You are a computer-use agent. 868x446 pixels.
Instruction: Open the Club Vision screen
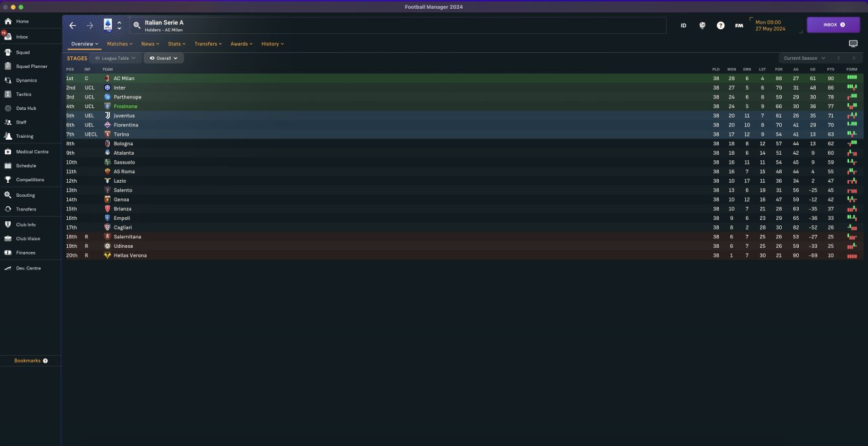pos(28,239)
